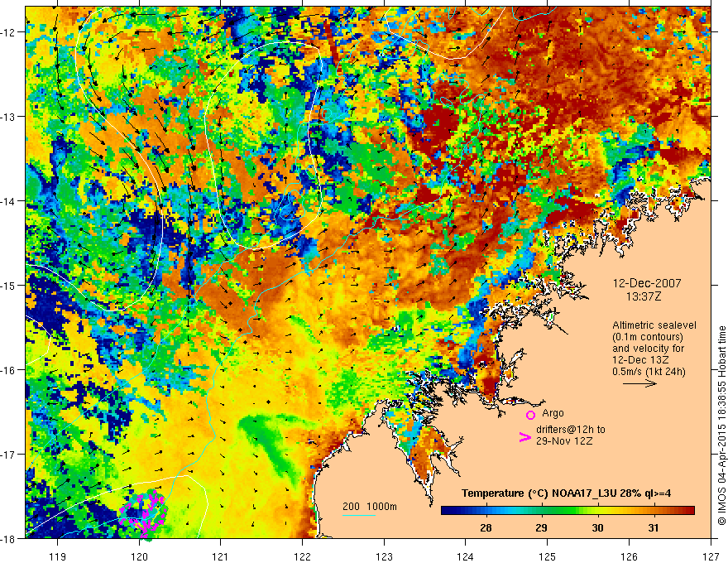Click the '0.5m/s (1kt 24h)' text
Screen dimensions: 728x563
(649, 372)
